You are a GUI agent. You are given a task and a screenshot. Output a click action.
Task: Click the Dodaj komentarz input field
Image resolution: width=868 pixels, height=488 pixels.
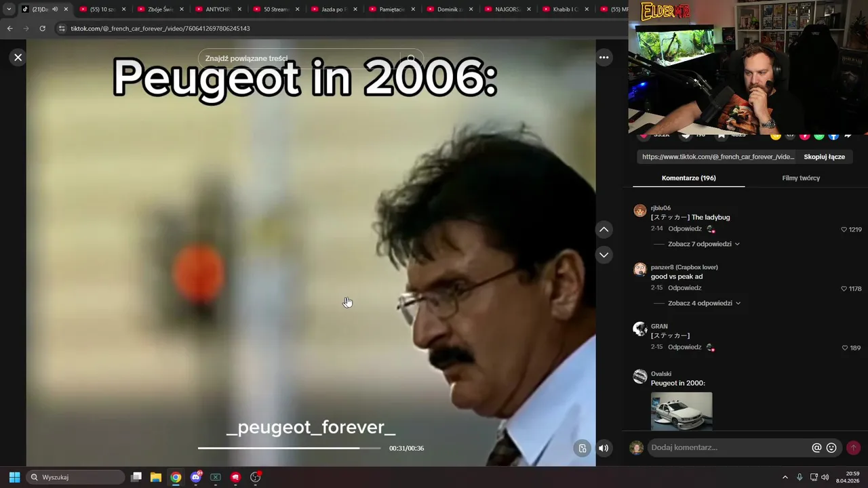(729, 447)
